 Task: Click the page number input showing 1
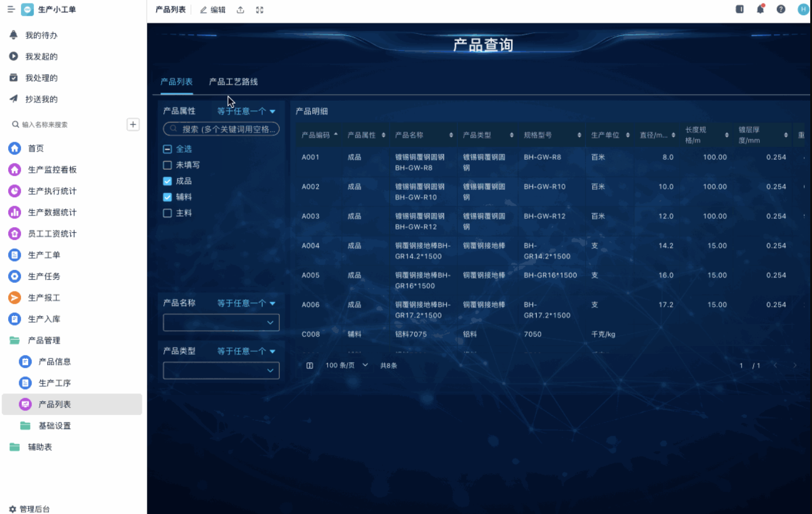tap(741, 365)
